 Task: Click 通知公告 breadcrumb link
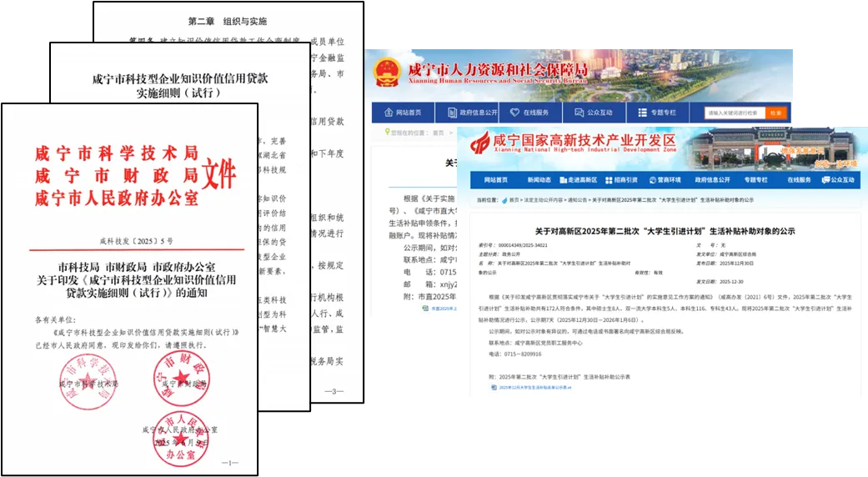(577, 200)
